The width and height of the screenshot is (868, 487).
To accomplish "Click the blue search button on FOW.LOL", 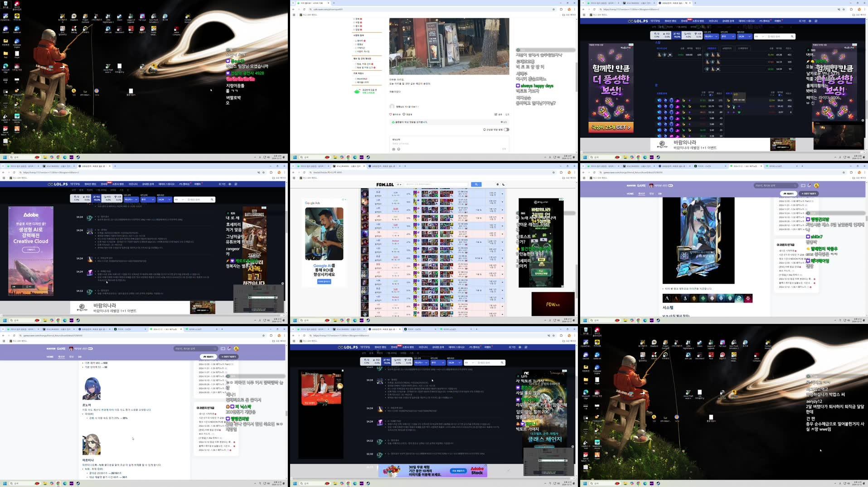I will coord(476,184).
